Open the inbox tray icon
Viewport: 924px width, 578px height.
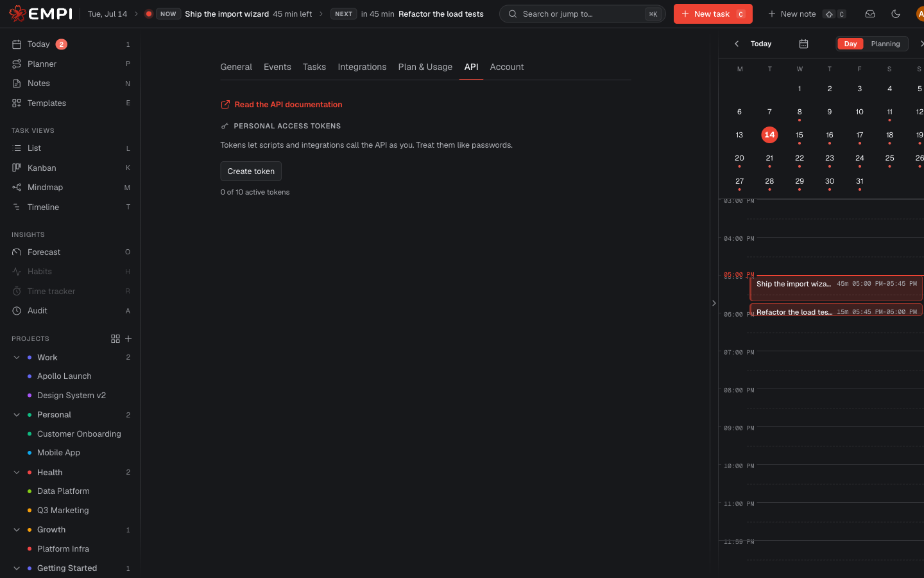point(870,13)
